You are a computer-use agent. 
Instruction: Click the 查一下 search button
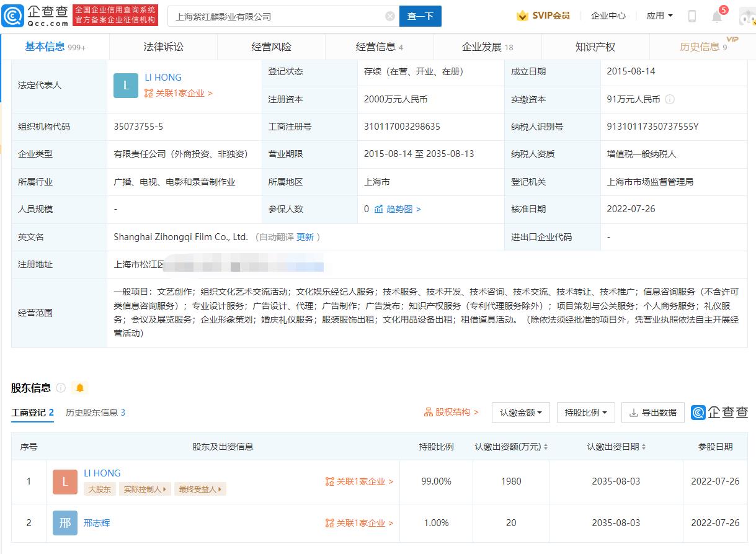coord(420,16)
